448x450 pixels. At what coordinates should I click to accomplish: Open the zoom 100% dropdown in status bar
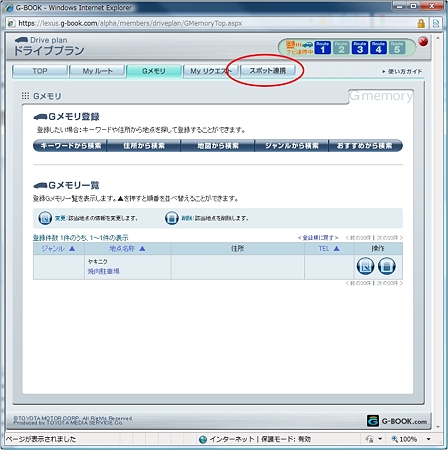[429, 439]
